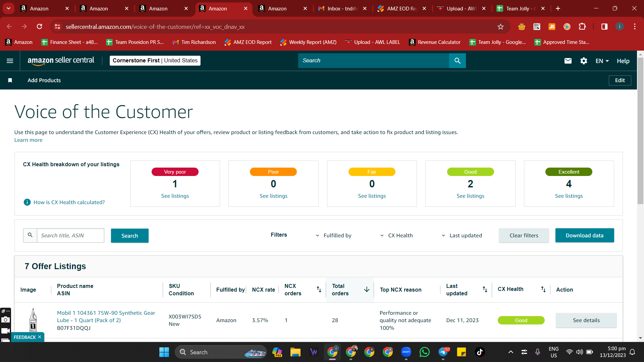
Task: Click the header search magnifier button
Action: [x=458, y=61]
